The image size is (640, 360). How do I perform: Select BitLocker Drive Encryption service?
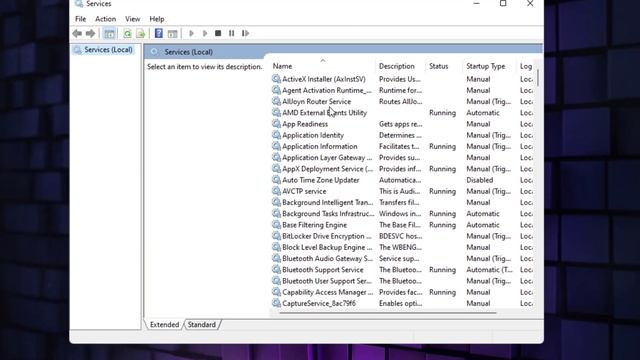click(x=327, y=236)
